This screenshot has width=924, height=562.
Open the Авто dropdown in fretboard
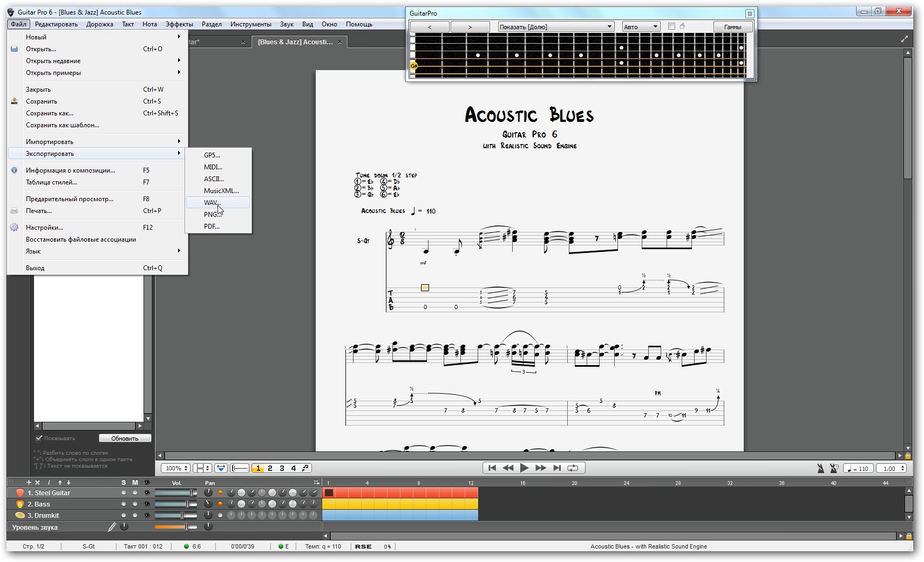tap(641, 26)
